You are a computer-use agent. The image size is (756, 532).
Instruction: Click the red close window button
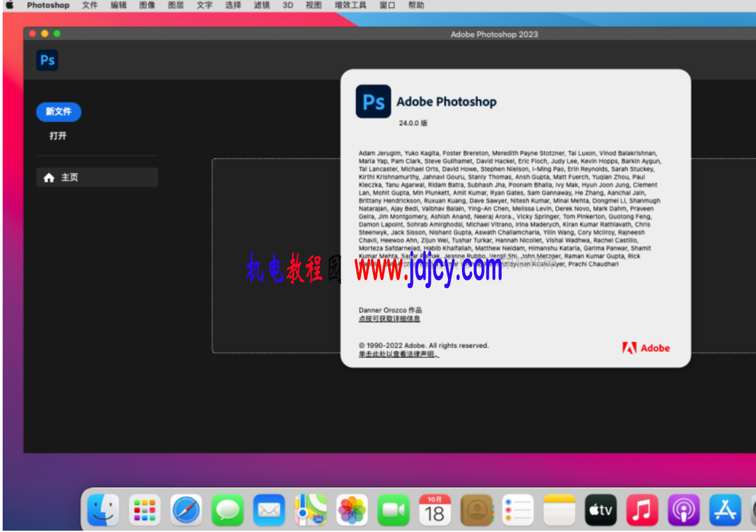point(33,34)
